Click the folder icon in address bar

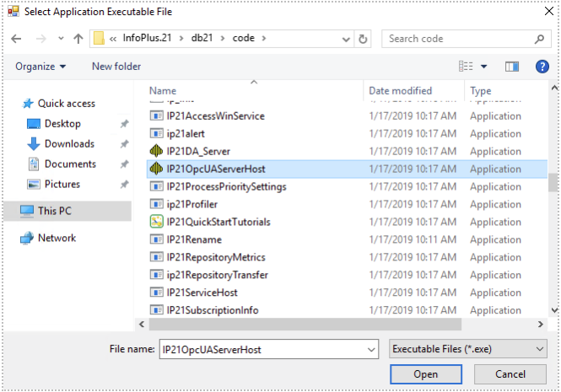tap(99, 38)
